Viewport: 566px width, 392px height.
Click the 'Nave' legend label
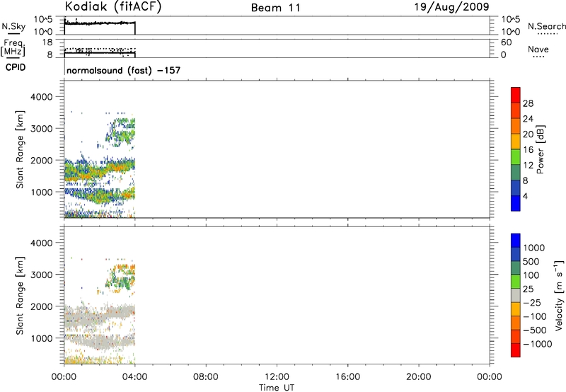point(538,50)
